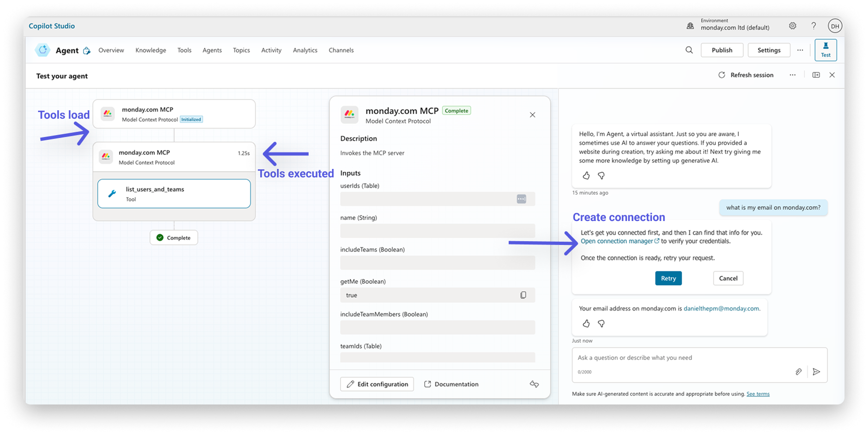868x435 pixels.
Task: Open the Documentation link
Action: click(451, 384)
